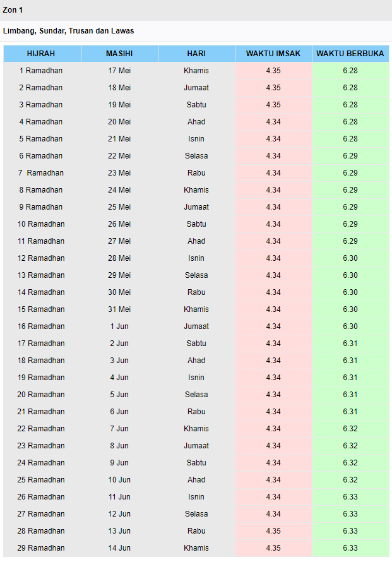The height and width of the screenshot is (562, 392).
Task: Select the imsak time for 4 Ramadhan
Action: [273, 122]
